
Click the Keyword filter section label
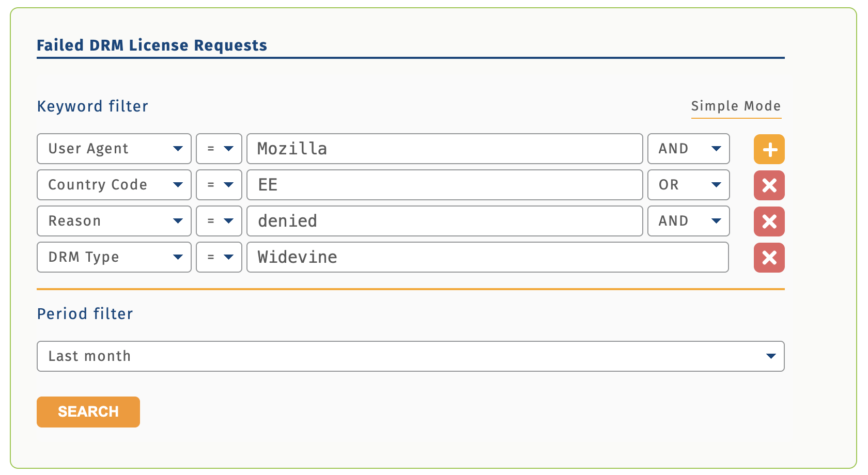[92, 106]
